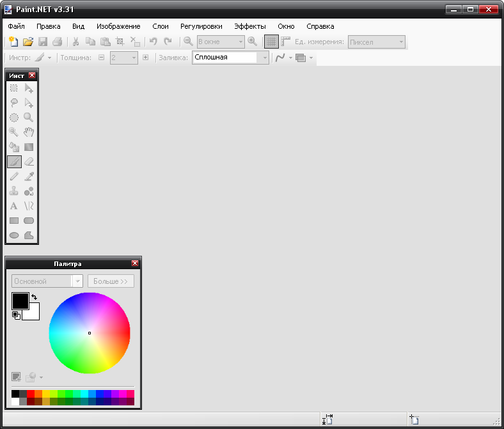
Task: Select the Line/Curve tool
Action: tap(29, 206)
